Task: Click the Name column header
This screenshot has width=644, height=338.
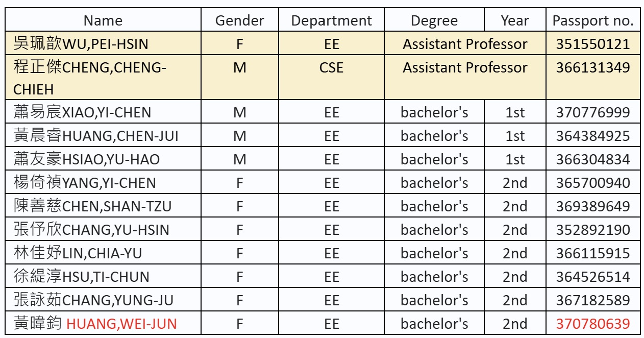Action: (x=103, y=20)
